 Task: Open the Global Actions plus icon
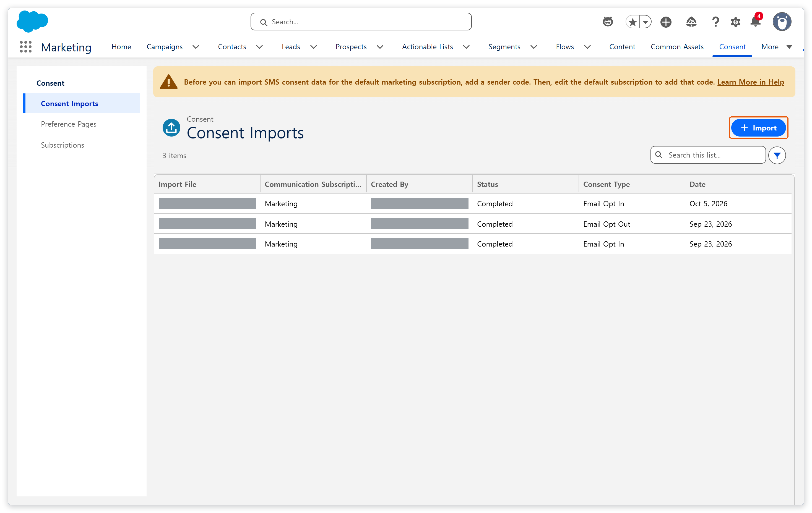[x=666, y=22]
